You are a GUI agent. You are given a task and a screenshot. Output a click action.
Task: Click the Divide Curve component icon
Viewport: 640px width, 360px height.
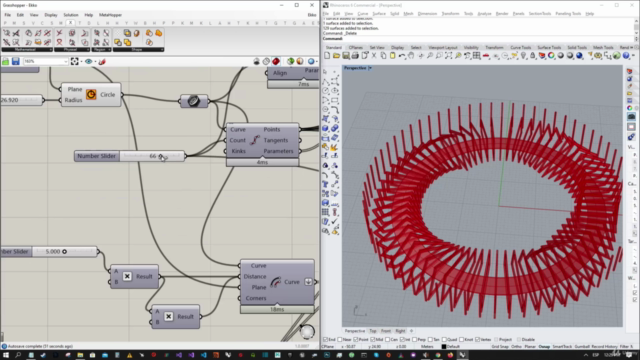click(255, 140)
